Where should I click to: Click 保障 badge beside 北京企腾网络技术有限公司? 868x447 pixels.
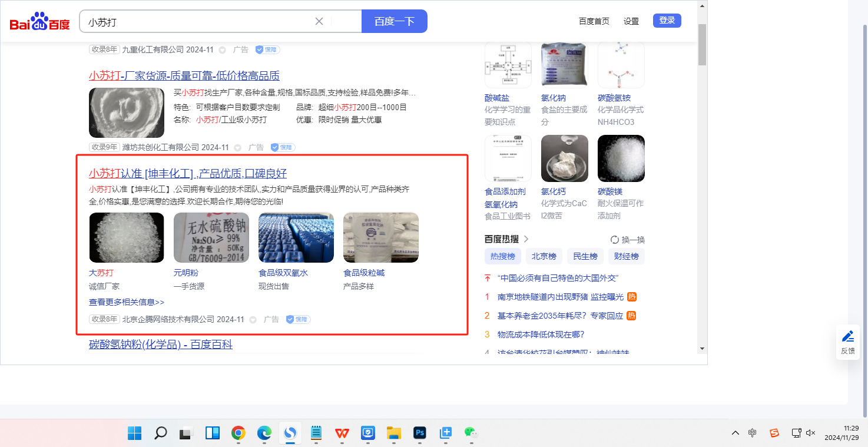(299, 319)
